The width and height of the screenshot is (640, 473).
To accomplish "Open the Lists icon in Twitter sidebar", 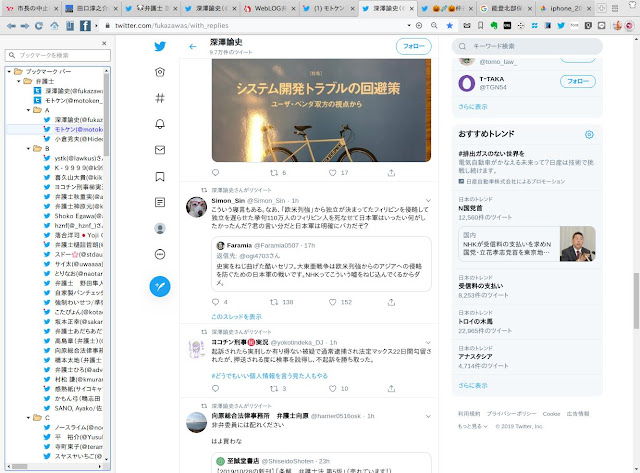I will tap(160, 202).
